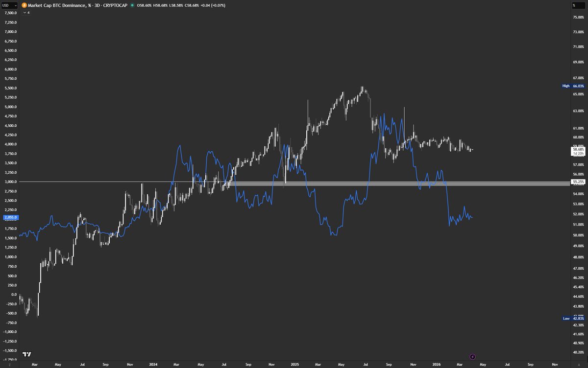Screen dimensions: 588x368
Task: Click the TradingView logo icon
Action: (27, 354)
